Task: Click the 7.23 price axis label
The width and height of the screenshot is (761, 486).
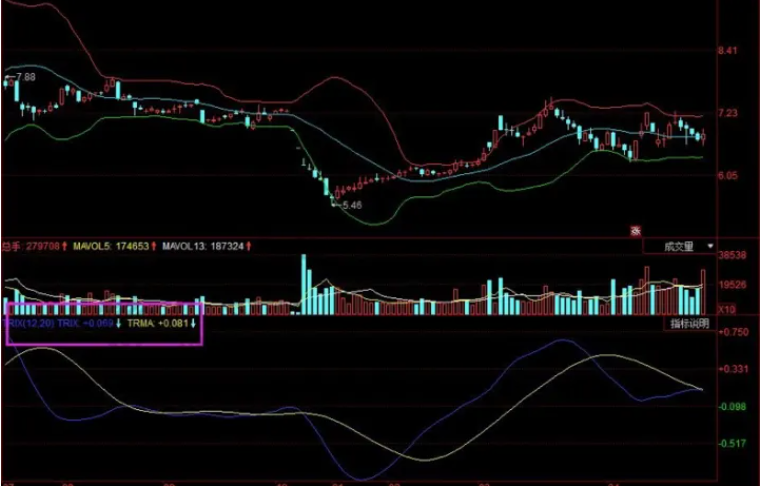Action: pos(728,113)
